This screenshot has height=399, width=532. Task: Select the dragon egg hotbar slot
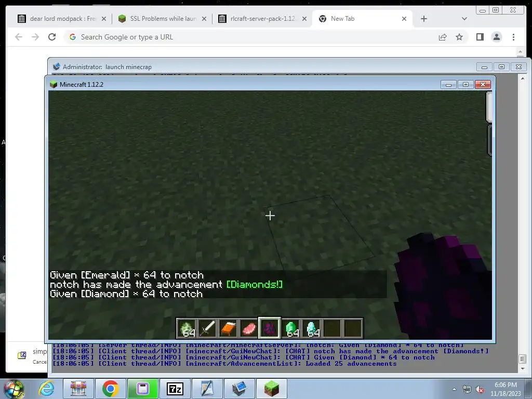click(270, 328)
